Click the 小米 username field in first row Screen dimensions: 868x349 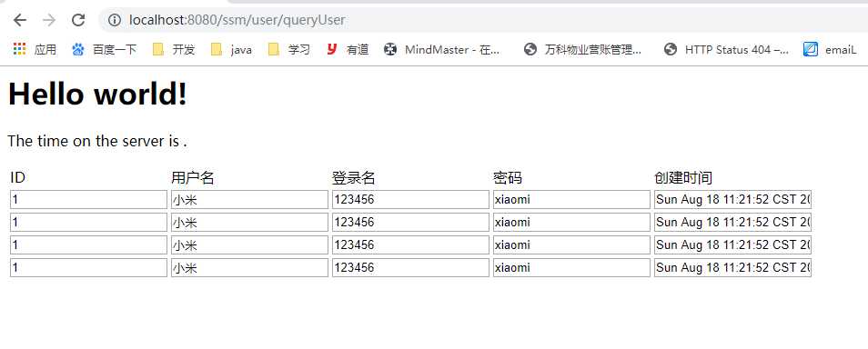point(249,200)
